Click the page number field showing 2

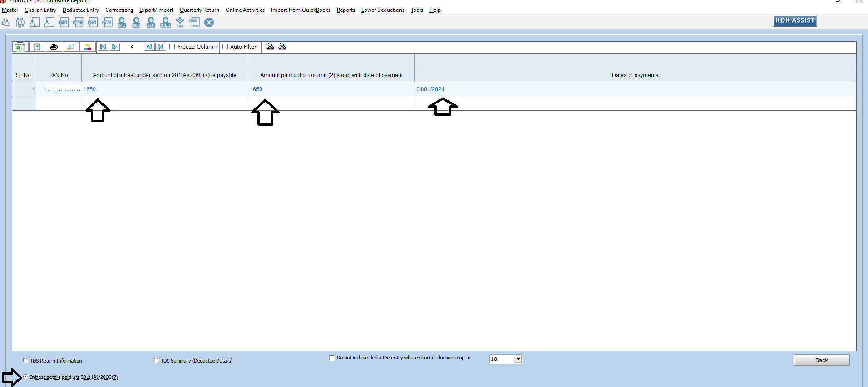[x=132, y=46]
